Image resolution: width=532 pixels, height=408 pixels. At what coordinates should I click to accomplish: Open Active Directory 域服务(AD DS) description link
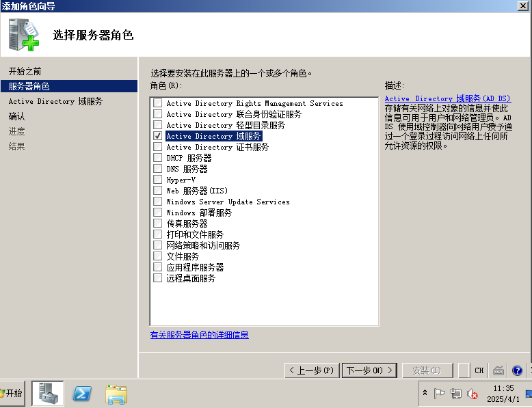tap(448, 98)
